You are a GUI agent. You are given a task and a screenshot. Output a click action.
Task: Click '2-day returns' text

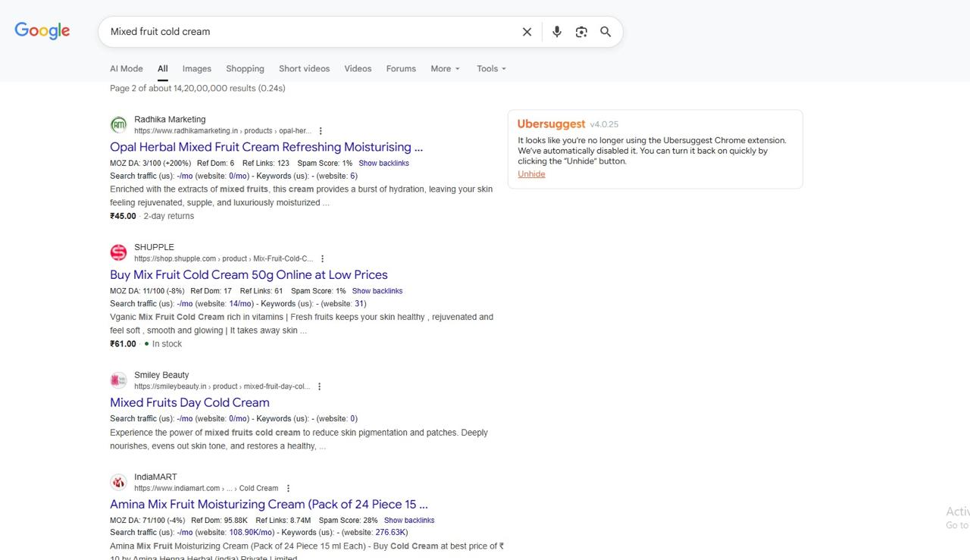coord(169,216)
